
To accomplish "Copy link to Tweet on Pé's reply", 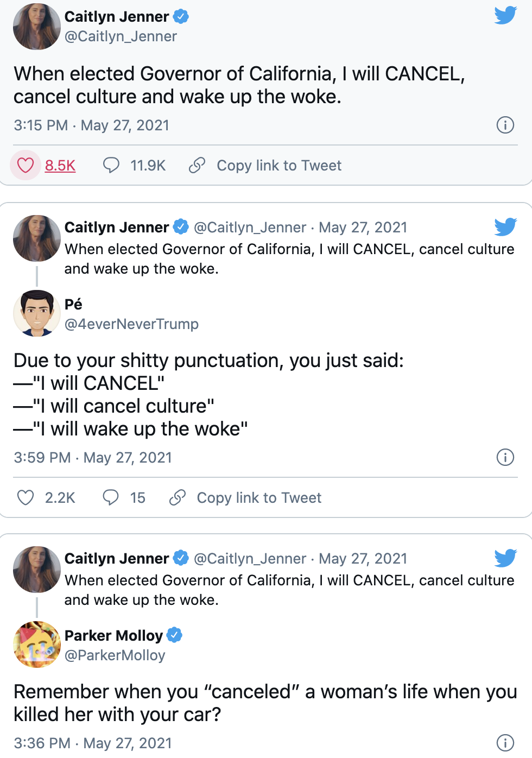I will (x=259, y=498).
